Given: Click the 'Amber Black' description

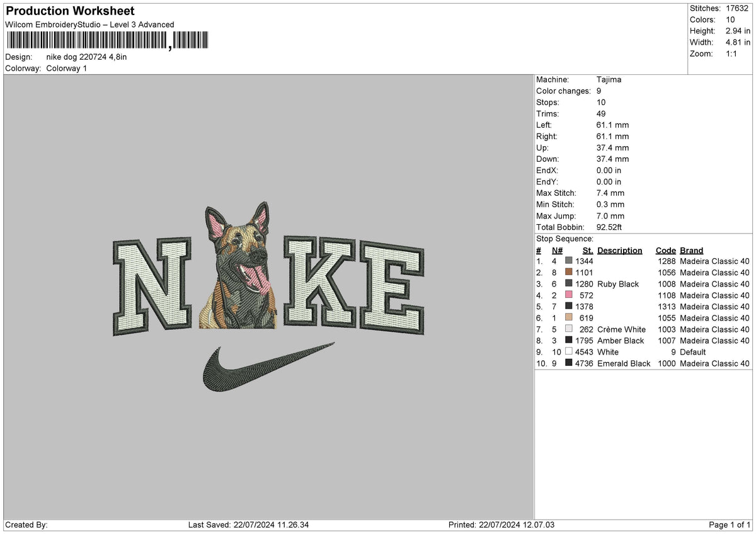Looking at the screenshot, I should tap(621, 340).
